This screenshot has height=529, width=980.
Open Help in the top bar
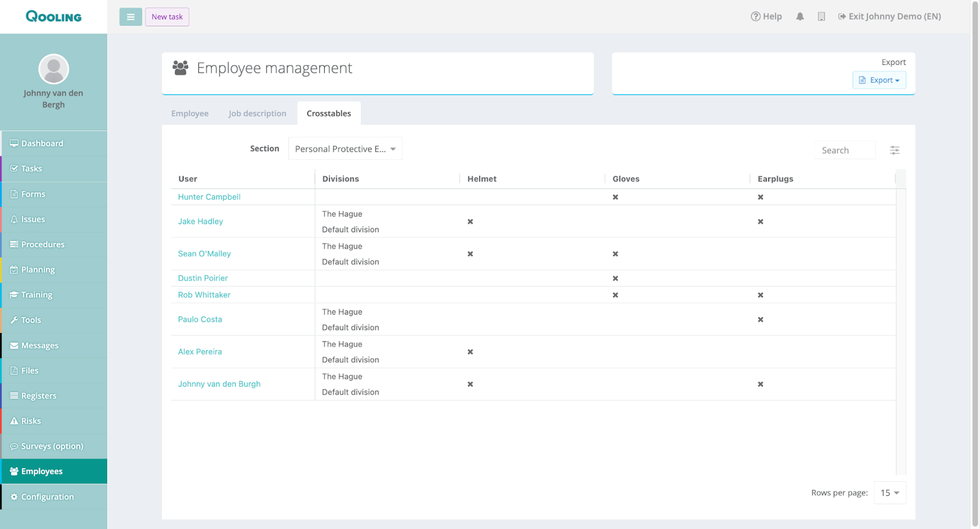point(766,17)
